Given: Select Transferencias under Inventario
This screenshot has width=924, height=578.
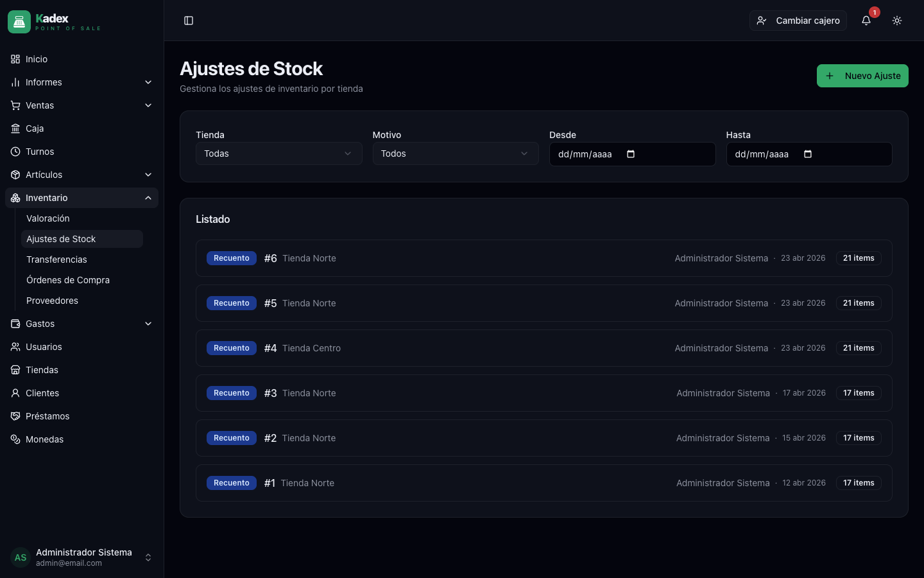Looking at the screenshot, I should coord(56,259).
